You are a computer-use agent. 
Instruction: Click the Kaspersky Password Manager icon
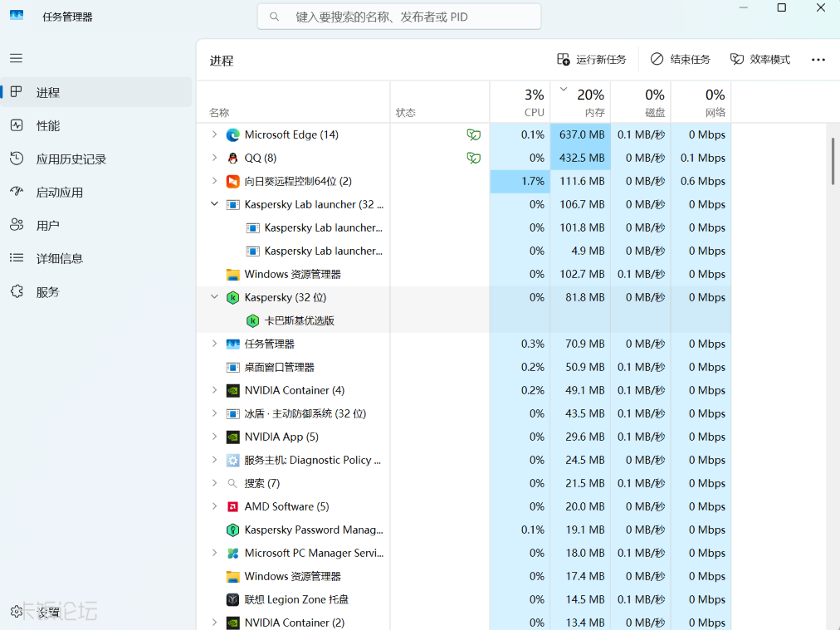coord(232,530)
